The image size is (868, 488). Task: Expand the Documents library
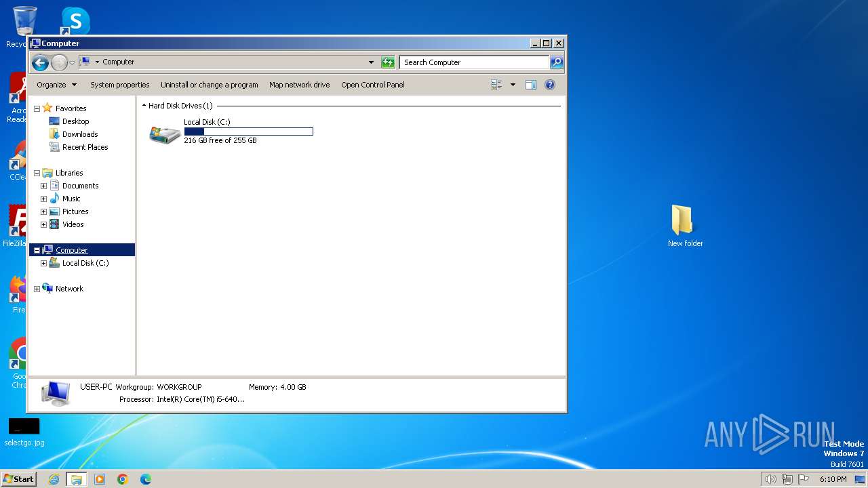point(43,186)
